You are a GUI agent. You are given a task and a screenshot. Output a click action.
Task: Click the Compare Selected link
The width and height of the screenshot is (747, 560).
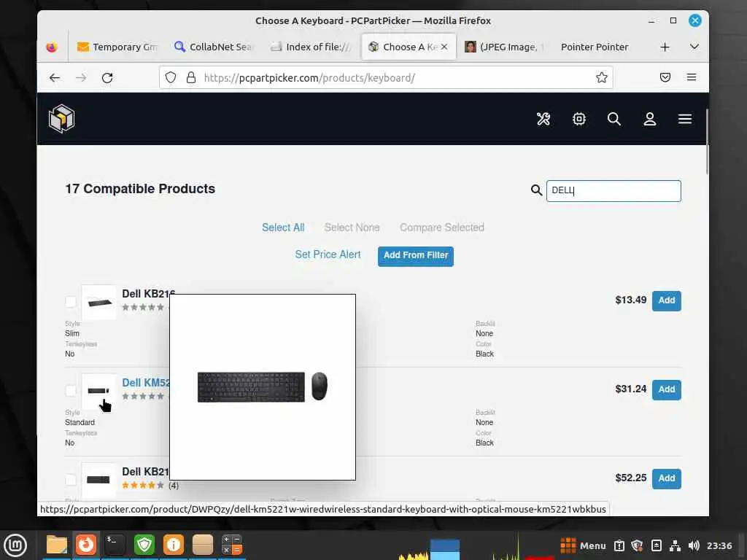(x=442, y=227)
